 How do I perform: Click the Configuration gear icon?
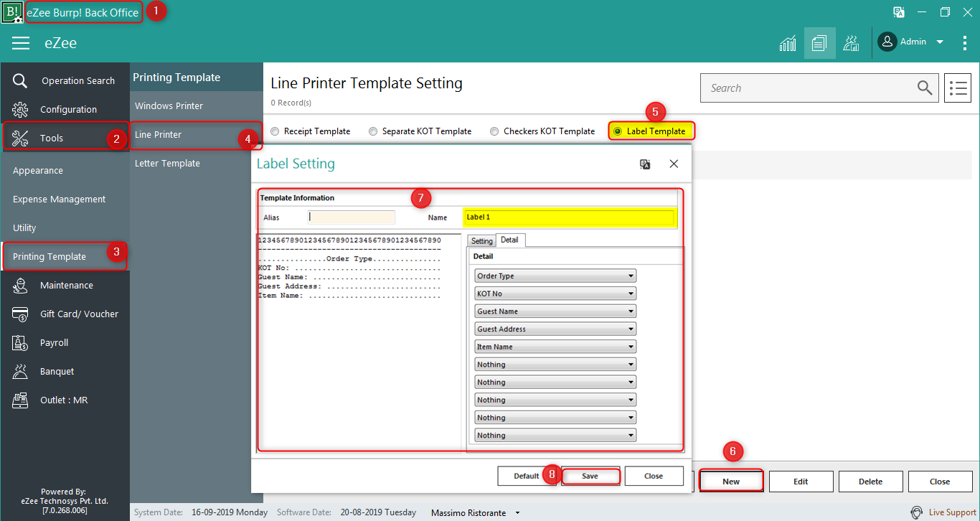[x=20, y=109]
